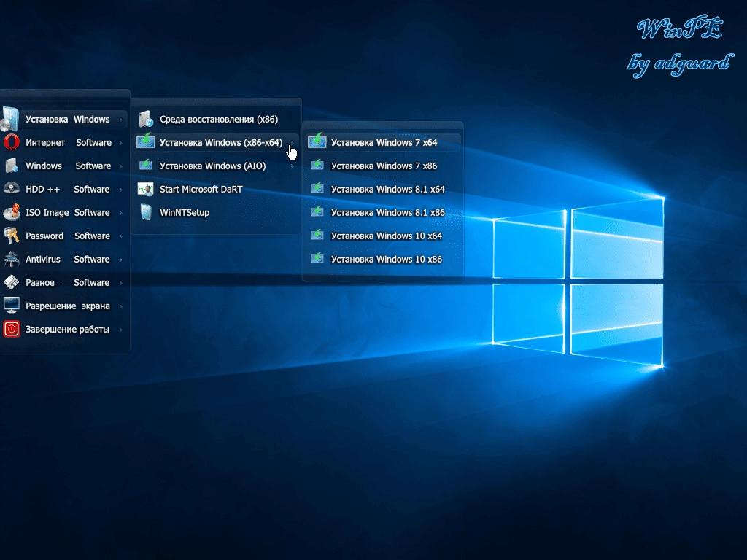Click the icon beside Установка Windows 7 x64
The height and width of the screenshot is (560, 747).
coord(317,141)
